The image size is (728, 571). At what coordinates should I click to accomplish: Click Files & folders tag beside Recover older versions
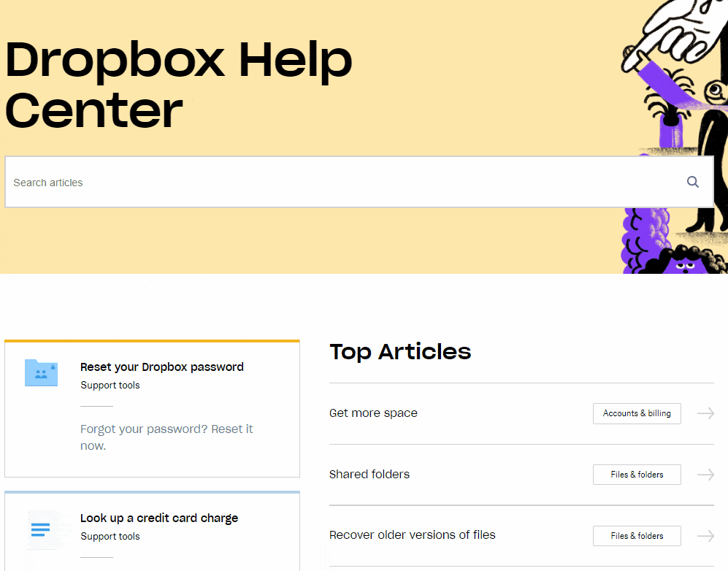point(636,536)
